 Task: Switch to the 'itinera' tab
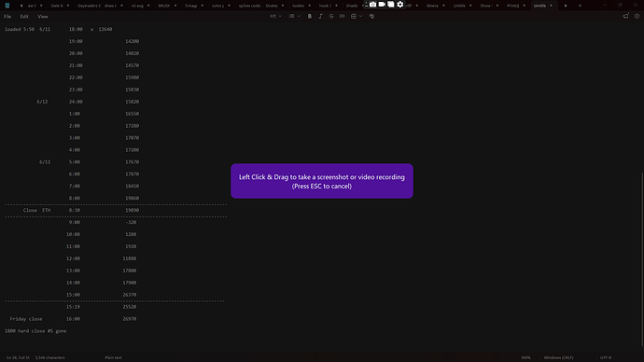432,6
